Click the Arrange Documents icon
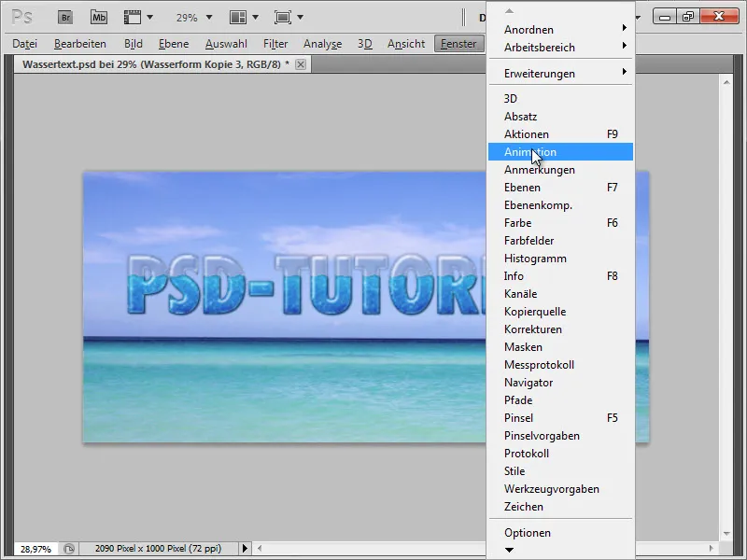747x560 pixels. coord(238,18)
